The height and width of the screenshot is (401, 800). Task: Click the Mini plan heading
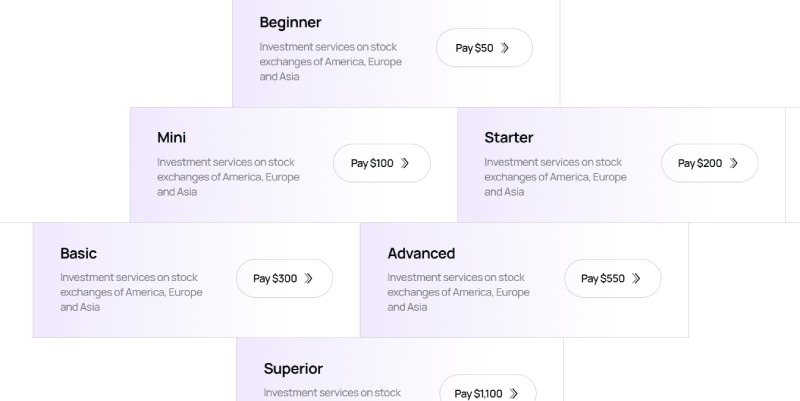(x=171, y=137)
